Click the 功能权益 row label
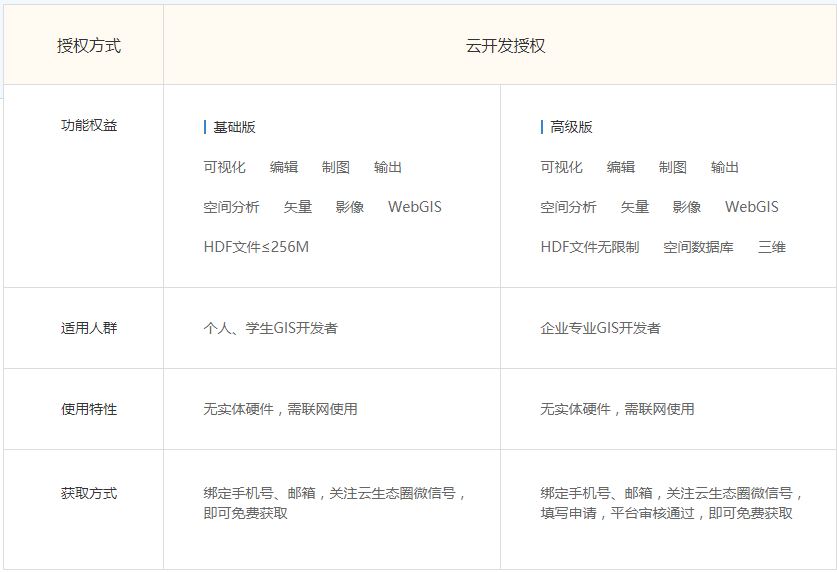The image size is (837, 572). (x=89, y=126)
